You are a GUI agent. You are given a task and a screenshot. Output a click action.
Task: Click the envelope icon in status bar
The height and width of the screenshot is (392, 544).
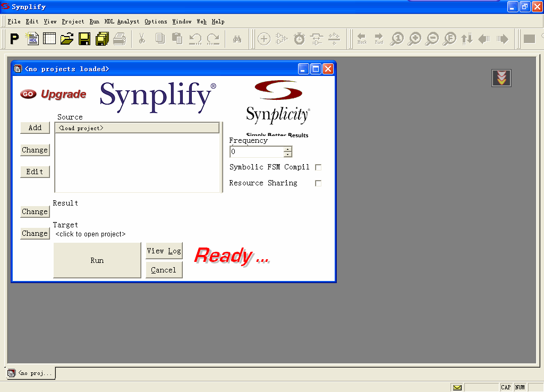tap(457, 388)
